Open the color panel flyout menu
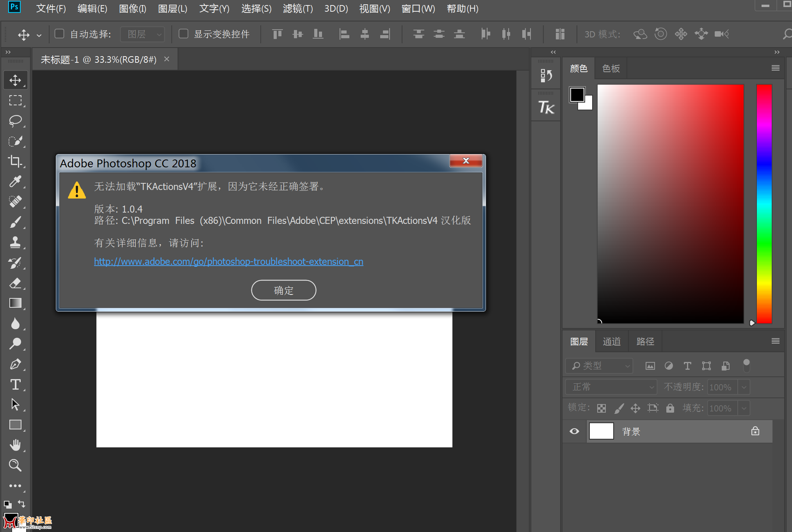This screenshot has width=792, height=532. (776, 68)
